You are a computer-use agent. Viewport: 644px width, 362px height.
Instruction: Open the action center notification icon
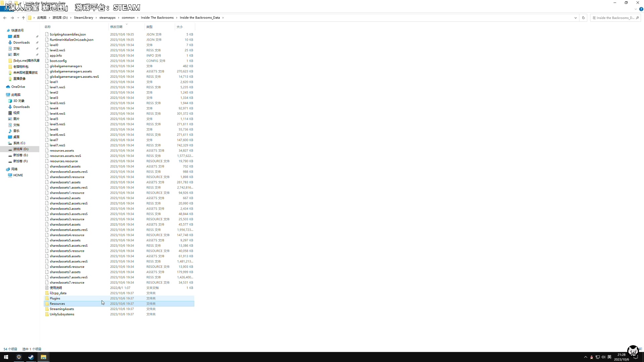(636, 357)
